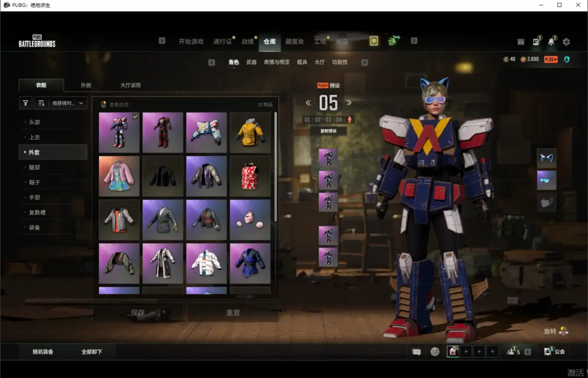588x378 pixels.
Task: Open the chat bubble icon
Action: click(x=416, y=352)
